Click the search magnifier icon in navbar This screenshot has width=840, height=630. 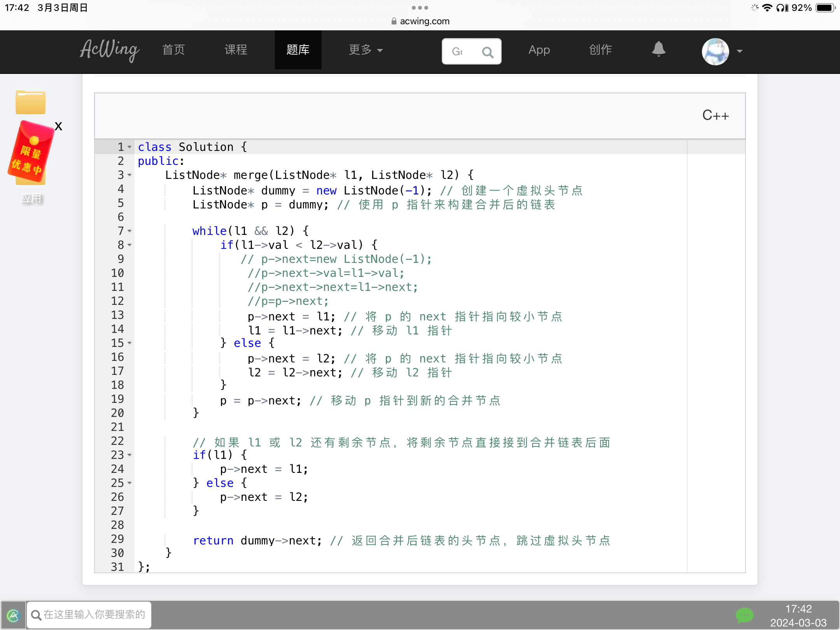[x=487, y=52]
